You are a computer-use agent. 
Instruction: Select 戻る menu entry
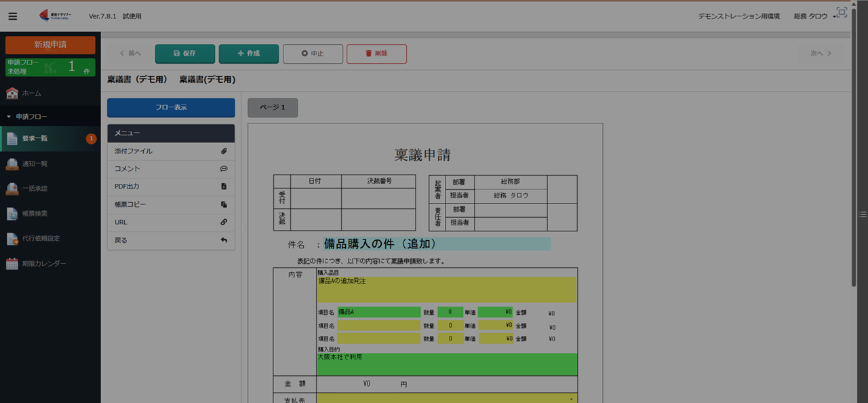(171, 240)
